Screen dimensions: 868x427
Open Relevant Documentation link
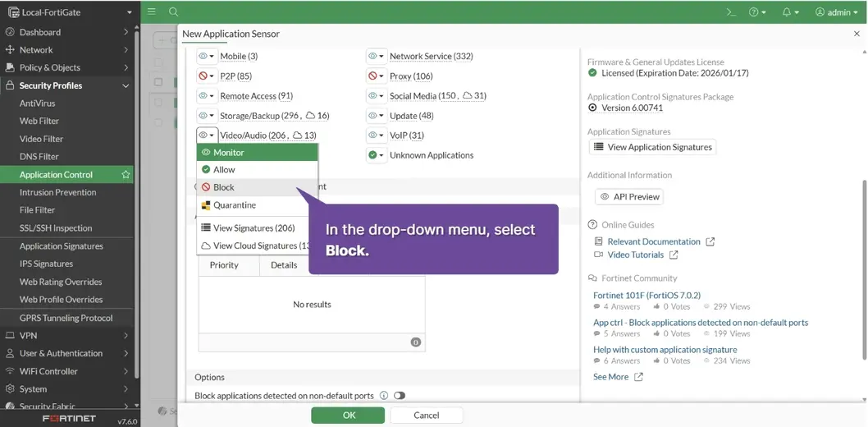pos(654,241)
